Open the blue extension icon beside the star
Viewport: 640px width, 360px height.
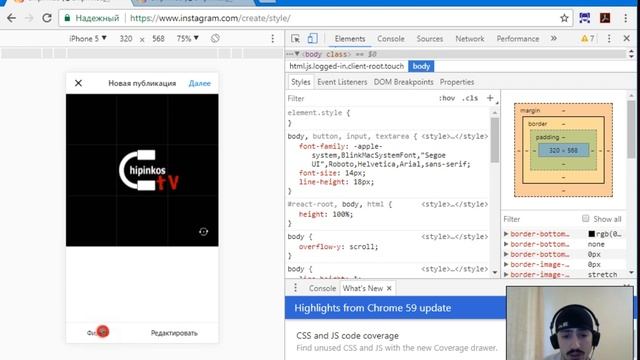[x=584, y=18]
